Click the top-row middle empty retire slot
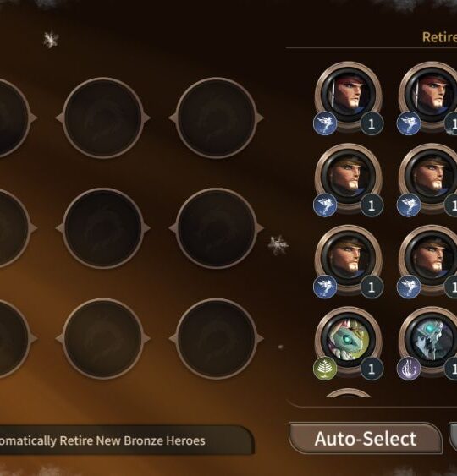Image resolution: width=457 pixels, height=476 pixels. click(x=103, y=118)
